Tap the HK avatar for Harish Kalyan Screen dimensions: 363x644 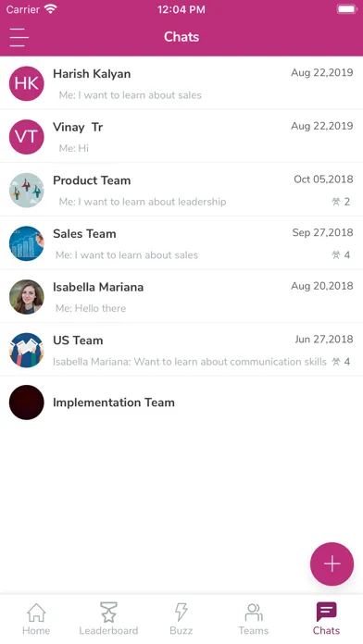coord(26,83)
